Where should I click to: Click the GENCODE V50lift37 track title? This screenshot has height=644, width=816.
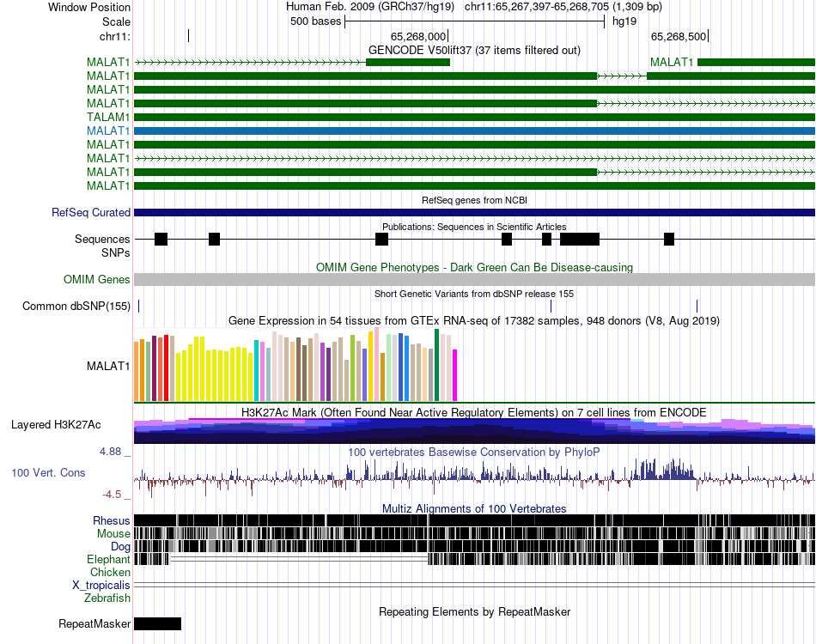474,50
